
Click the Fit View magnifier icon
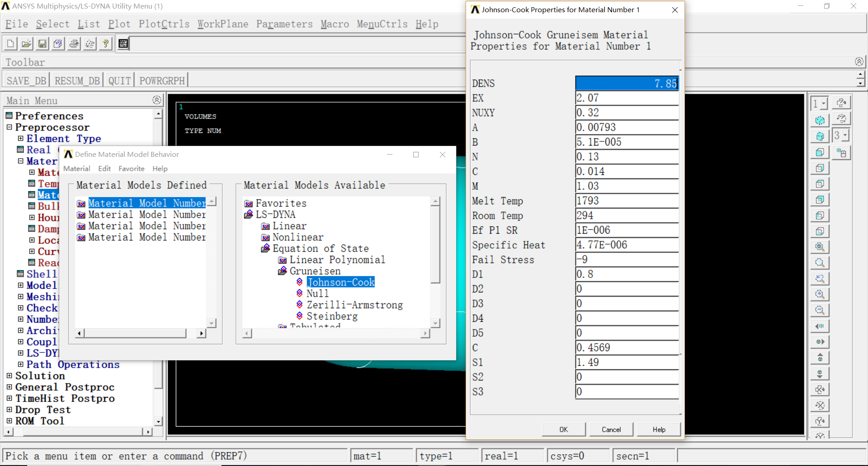[820, 247]
